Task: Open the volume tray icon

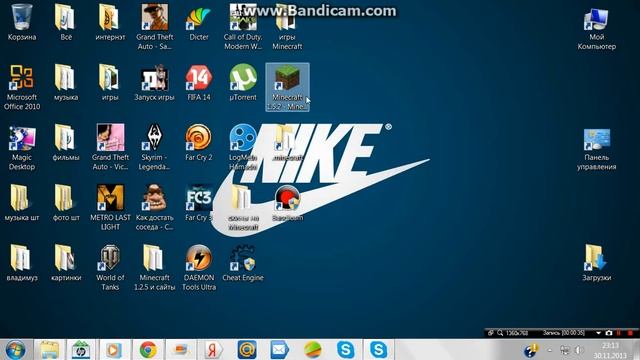Action: 579,350
